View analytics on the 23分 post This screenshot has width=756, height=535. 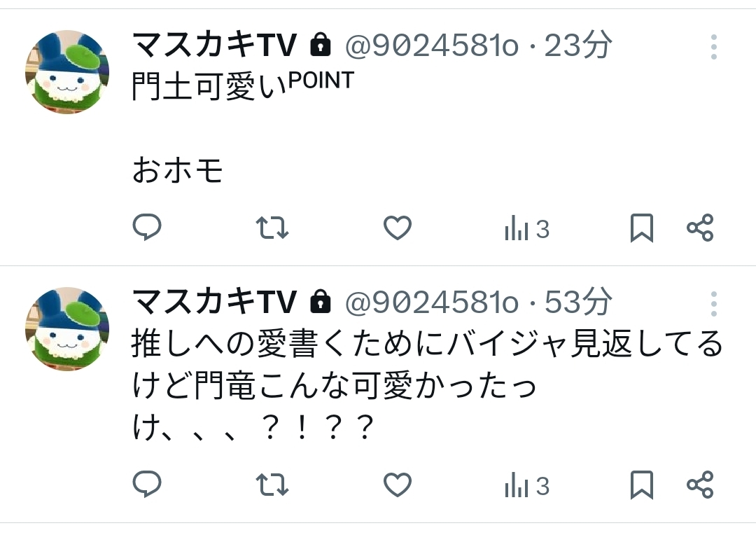526,229
